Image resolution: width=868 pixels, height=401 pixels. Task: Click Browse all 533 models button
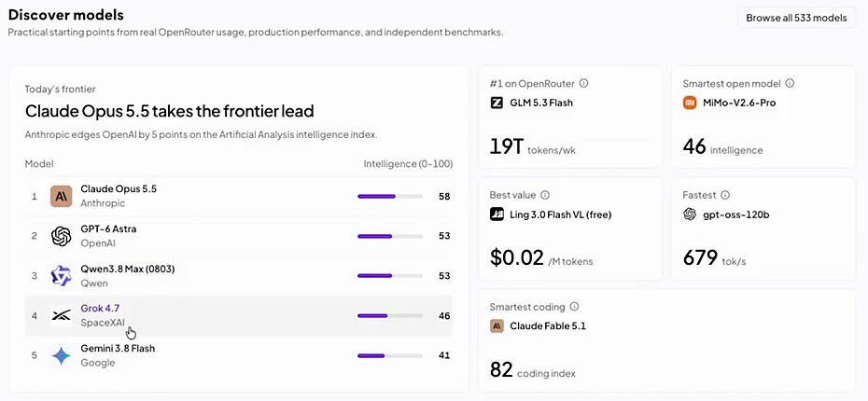tap(796, 18)
